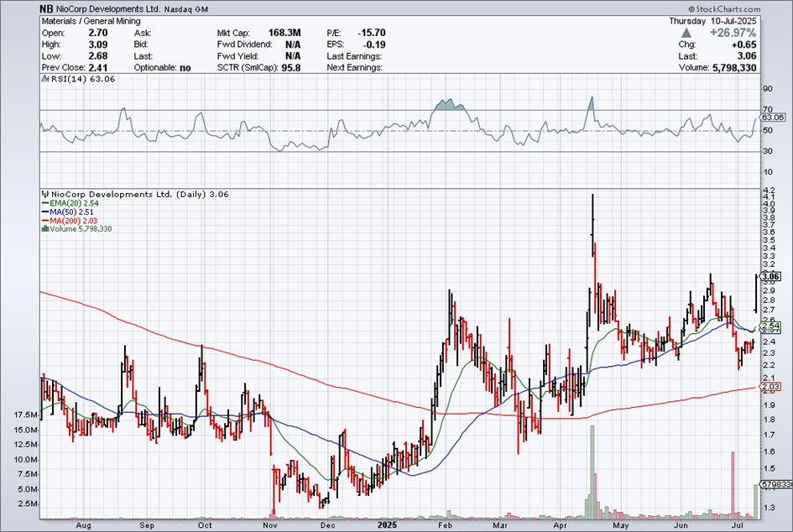This screenshot has width=793, height=532.
Task: Click the Next Earnings label
Action: coord(354,68)
